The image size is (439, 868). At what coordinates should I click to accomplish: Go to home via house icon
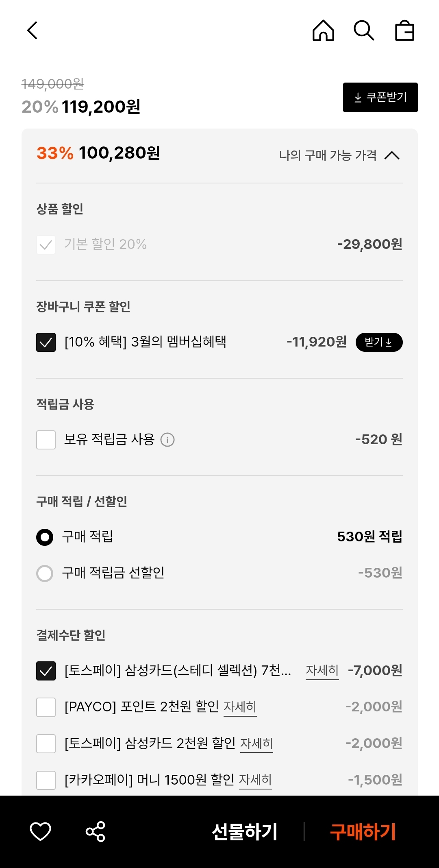pyautogui.click(x=323, y=31)
